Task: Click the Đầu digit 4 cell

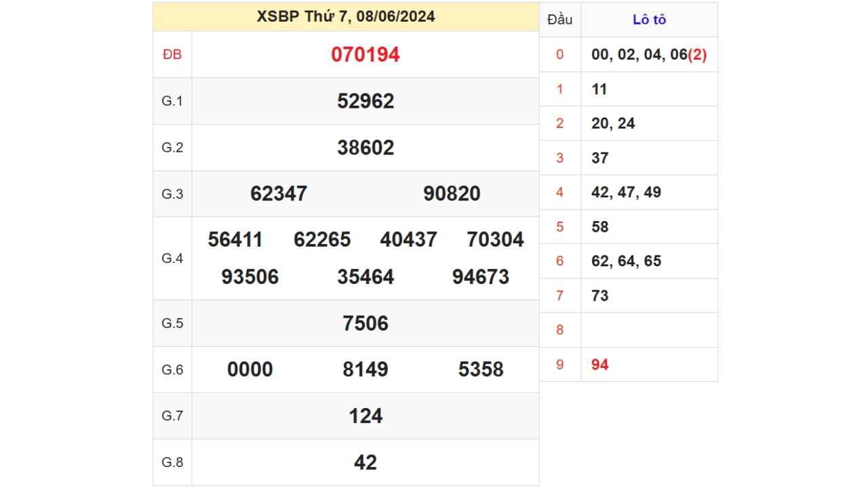Action: [x=560, y=192]
